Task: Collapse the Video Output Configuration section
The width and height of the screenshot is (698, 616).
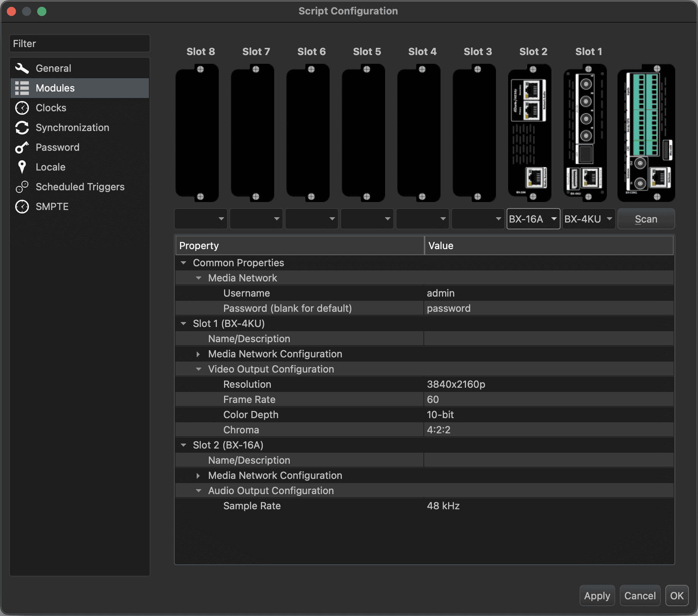Action: click(x=198, y=369)
